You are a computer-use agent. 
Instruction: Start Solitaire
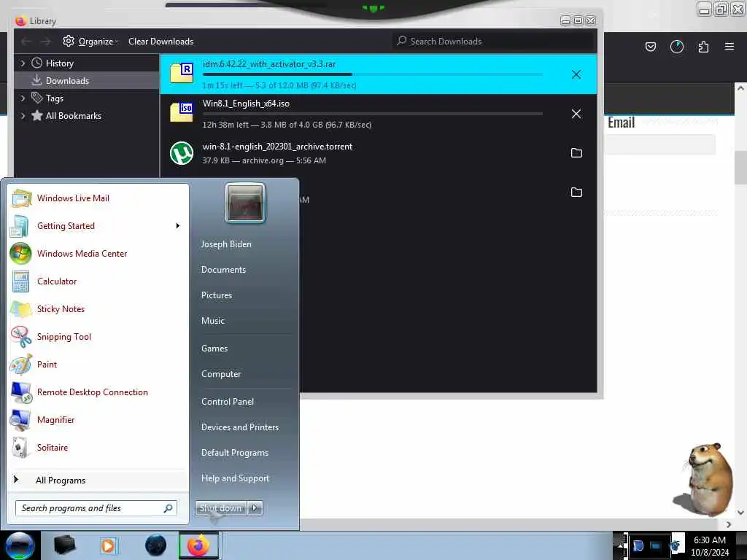click(x=97, y=447)
